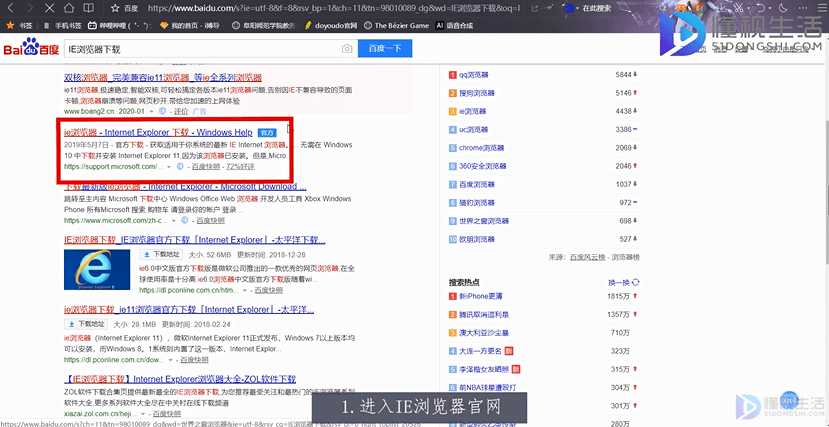Go back with the browser back arrow

[11, 8]
